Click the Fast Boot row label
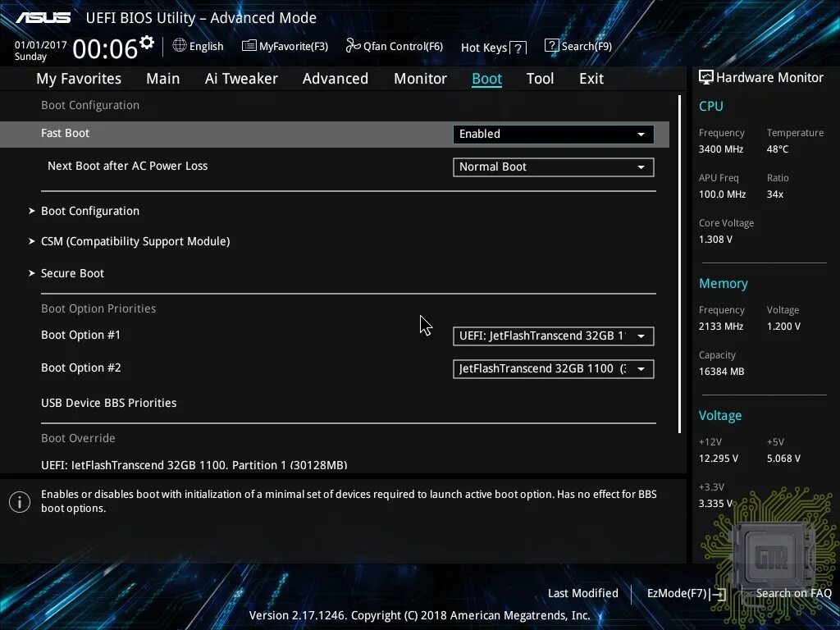The width and height of the screenshot is (840, 630). click(65, 133)
